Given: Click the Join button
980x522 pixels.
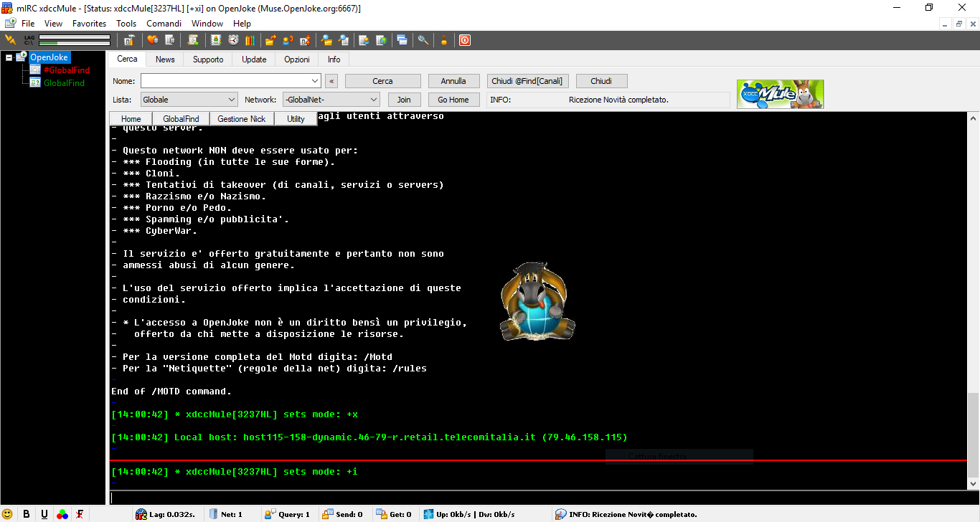Looking at the screenshot, I should tap(404, 100).
